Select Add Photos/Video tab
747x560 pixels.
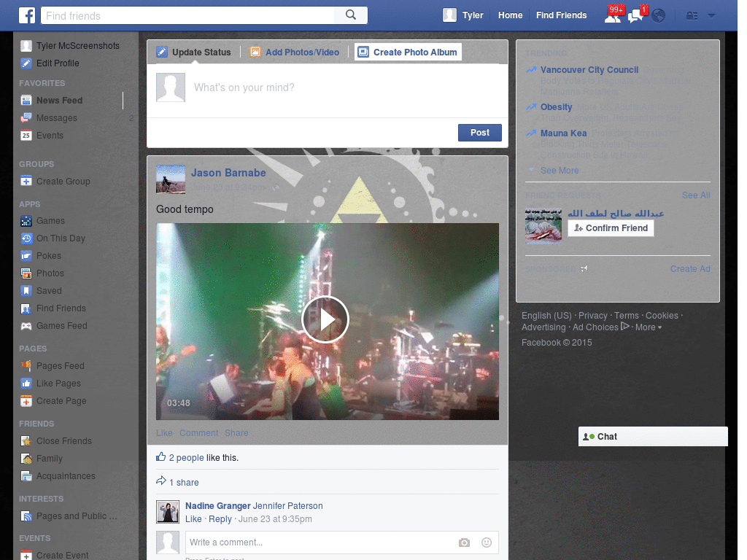coord(295,52)
